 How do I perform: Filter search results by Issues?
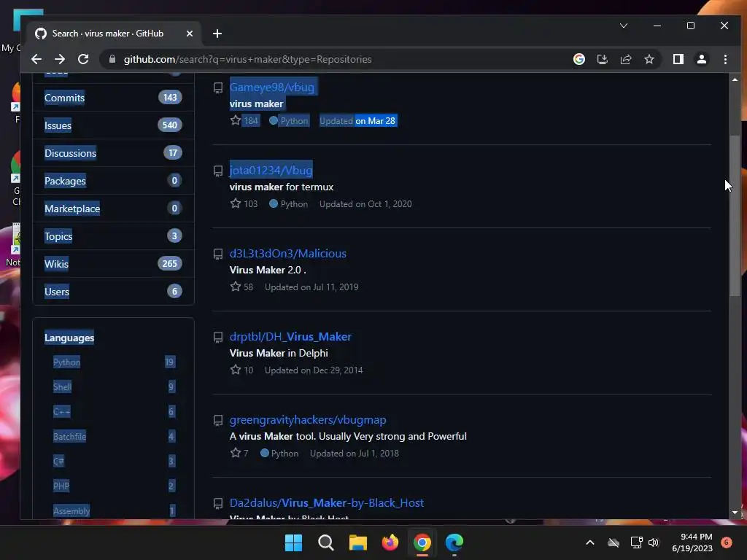coord(113,125)
